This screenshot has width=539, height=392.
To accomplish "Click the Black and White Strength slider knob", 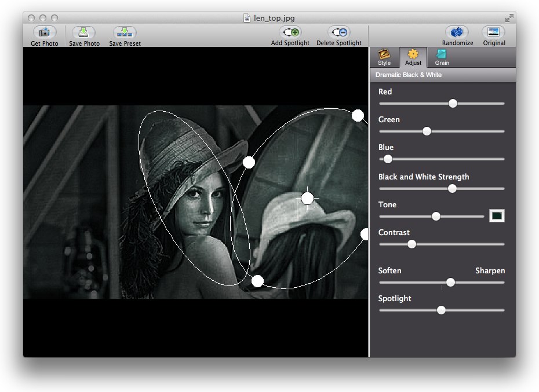I will pos(452,189).
